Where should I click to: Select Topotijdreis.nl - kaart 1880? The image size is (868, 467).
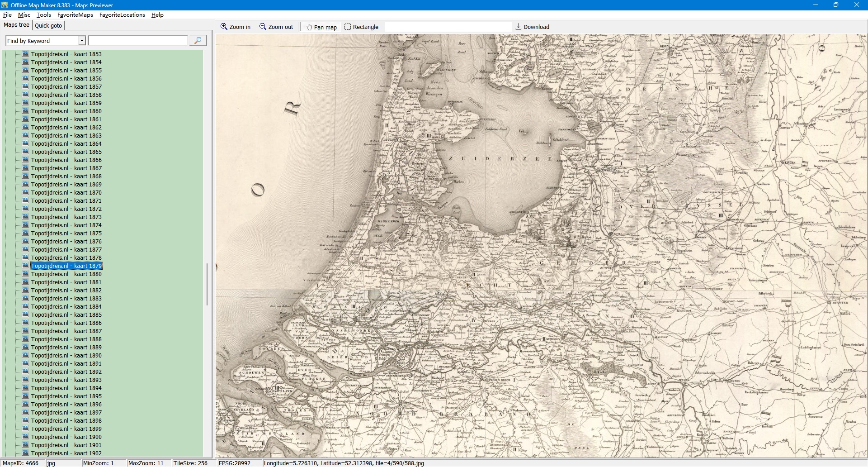pyautogui.click(x=66, y=274)
